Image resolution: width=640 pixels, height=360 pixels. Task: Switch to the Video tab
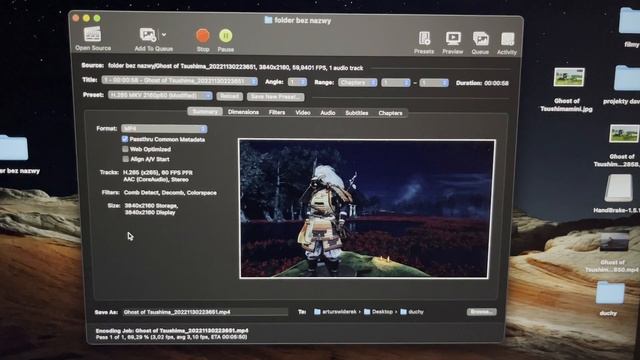303,112
